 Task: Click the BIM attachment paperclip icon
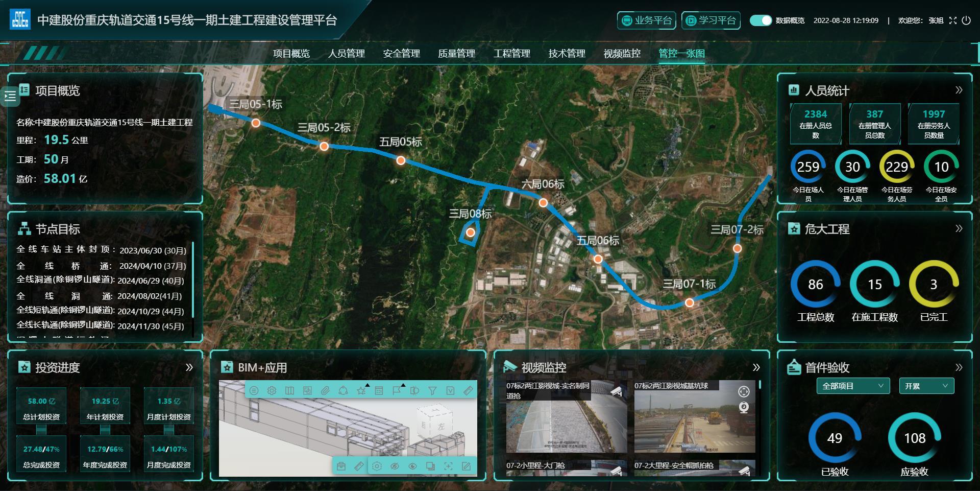click(x=325, y=391)
